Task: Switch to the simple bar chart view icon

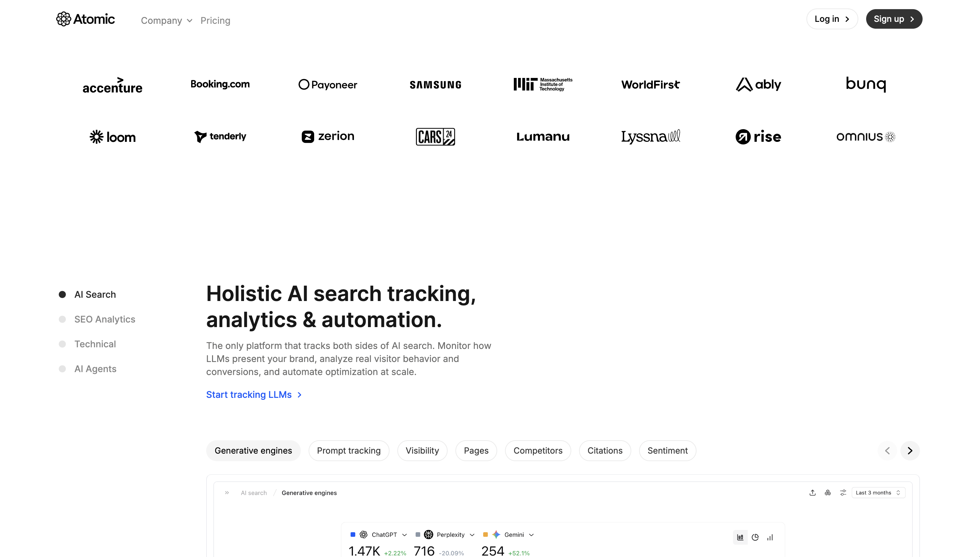Action: pyautogui.click(x=770, y=537)
